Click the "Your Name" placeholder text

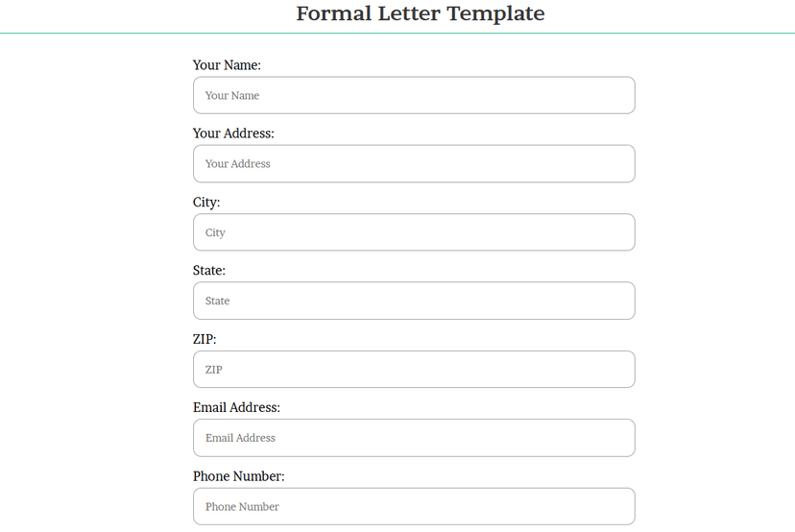[232, 96]
